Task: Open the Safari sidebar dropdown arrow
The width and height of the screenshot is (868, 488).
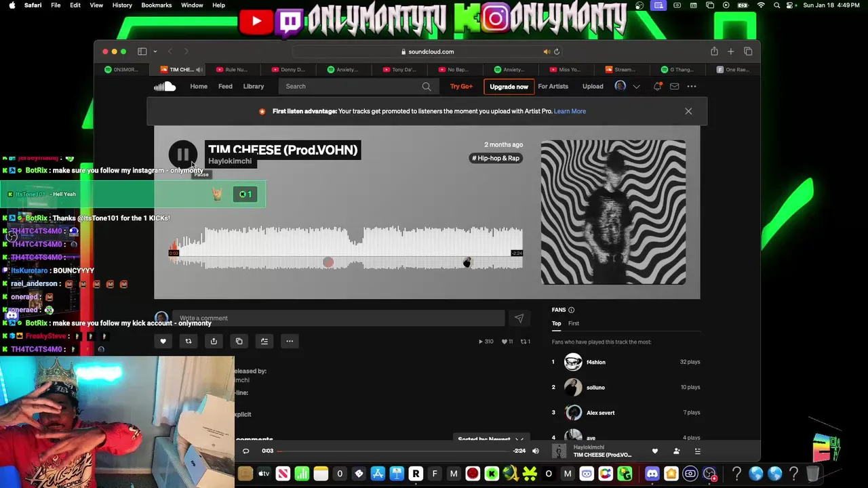Action: 155,52
